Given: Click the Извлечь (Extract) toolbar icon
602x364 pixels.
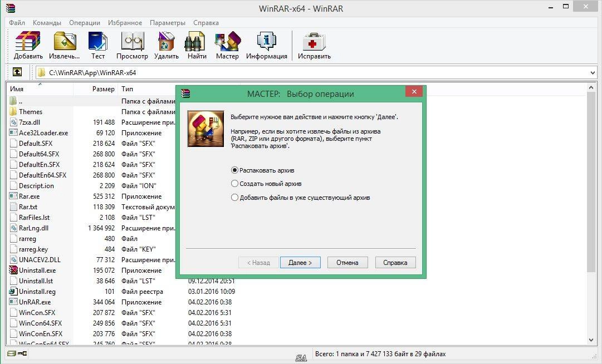Looking at the screenshot, I should 65,41.
